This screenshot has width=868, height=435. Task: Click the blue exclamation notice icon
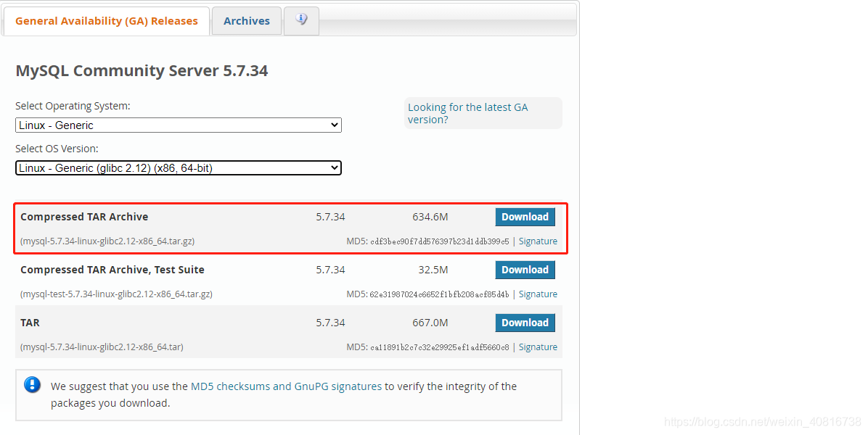[33, 384]
